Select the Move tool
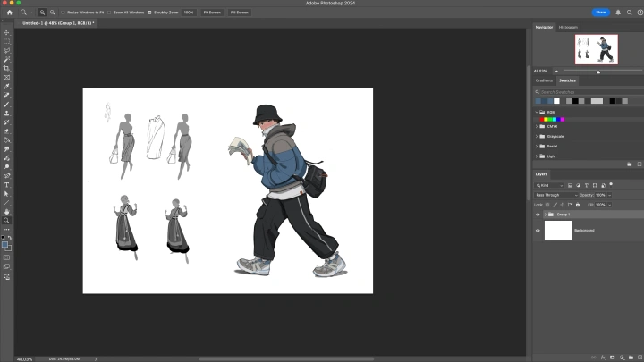The height and width of the screenshot is (362, 644). (6, 32)
